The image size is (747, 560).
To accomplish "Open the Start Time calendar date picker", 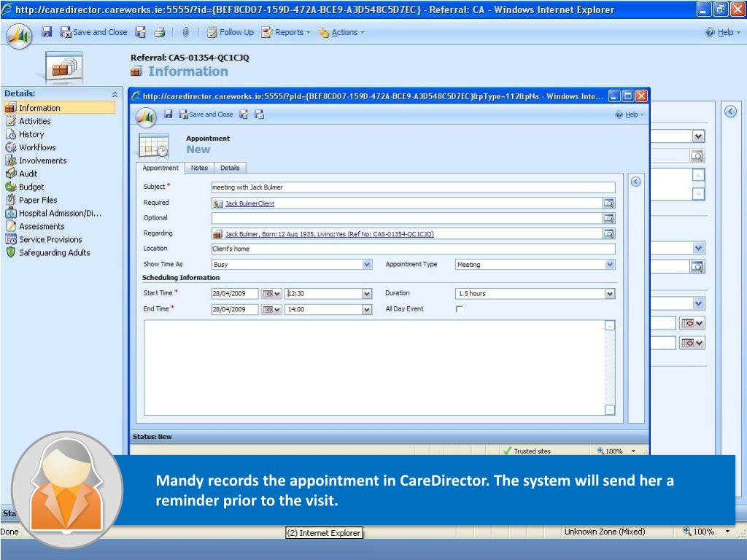I will coord(271,294).
